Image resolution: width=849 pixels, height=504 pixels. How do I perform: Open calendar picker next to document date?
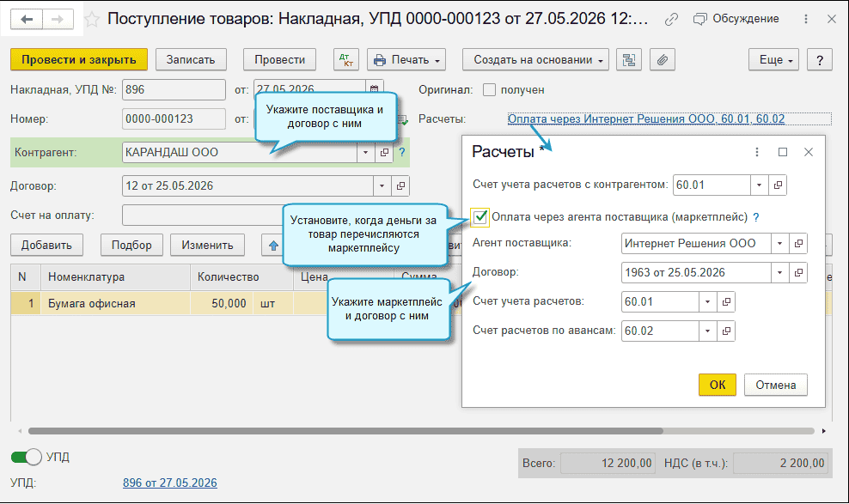[374, 88]
